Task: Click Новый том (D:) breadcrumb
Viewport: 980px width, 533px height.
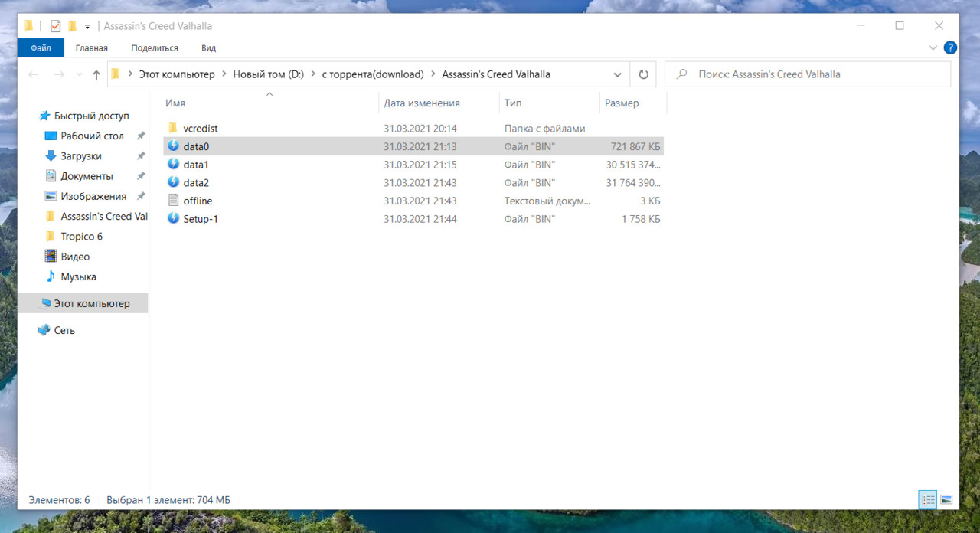Action: click(269, 74)
